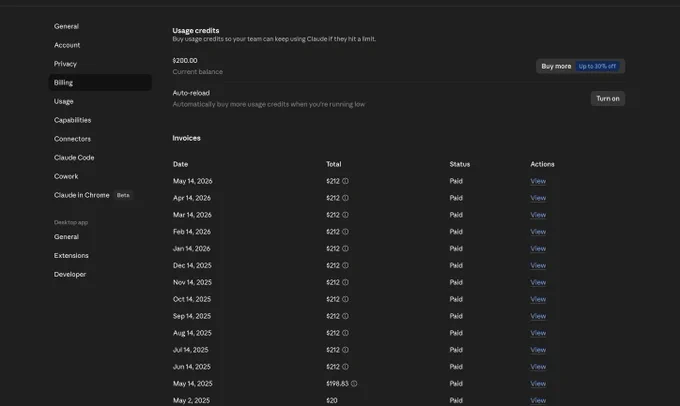Screen dimensions: 680x406
Task: View the Jan 14, 2026 invoice
Action: 538,249
